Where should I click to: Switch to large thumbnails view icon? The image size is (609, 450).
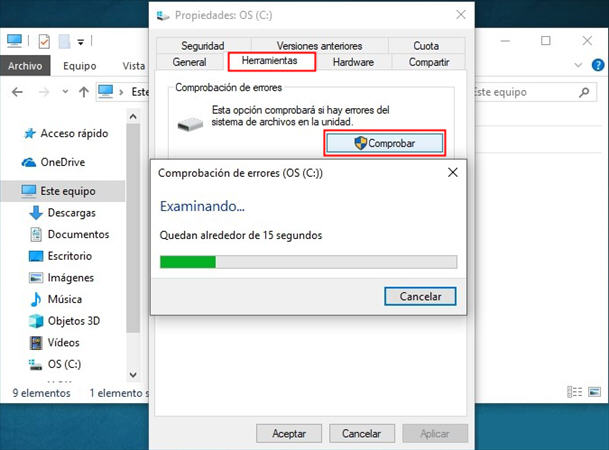594,392
